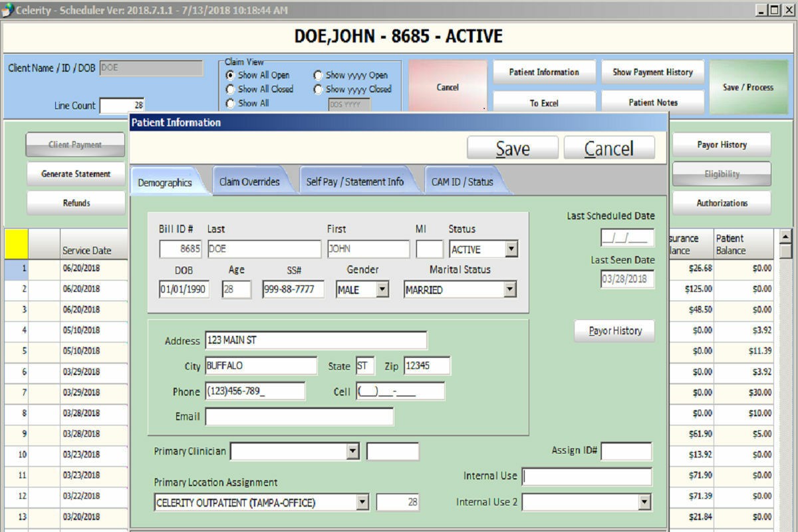Screen dimensions: 798x532
Task: Export claims with To Excel button
Action: pyautogui.click(x=543, y=103)
